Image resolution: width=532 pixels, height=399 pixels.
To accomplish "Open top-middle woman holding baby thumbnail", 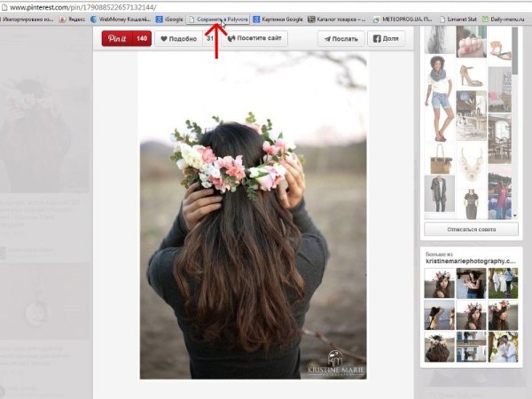I will [x=472, y=283].
